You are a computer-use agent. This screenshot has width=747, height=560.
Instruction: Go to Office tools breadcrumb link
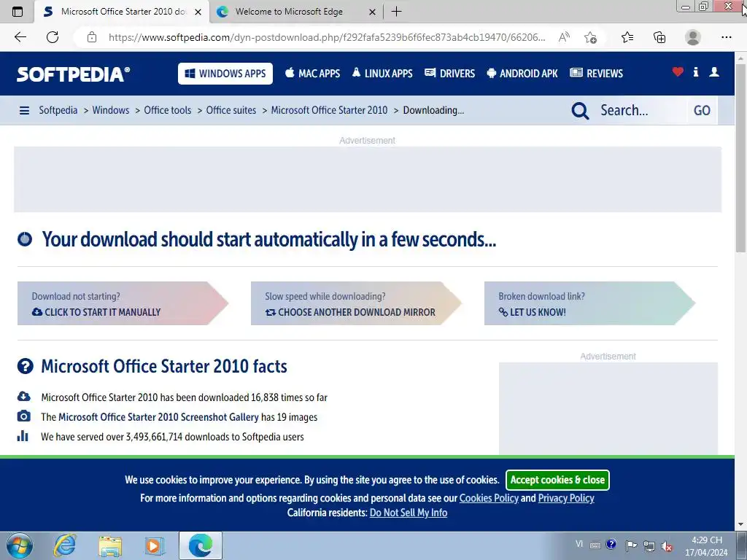167,110
